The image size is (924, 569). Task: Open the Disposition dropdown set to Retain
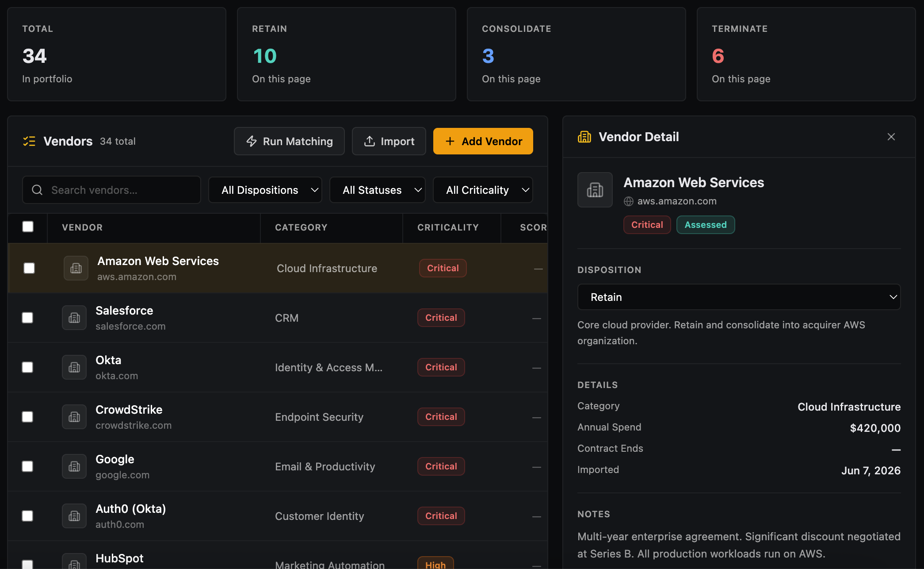coord(739,297)
